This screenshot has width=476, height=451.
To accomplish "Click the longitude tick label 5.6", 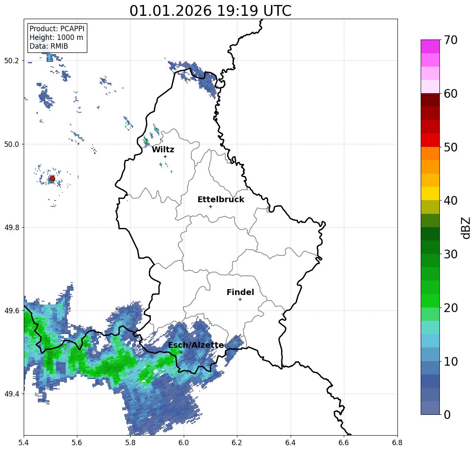I will coord(77,443).
